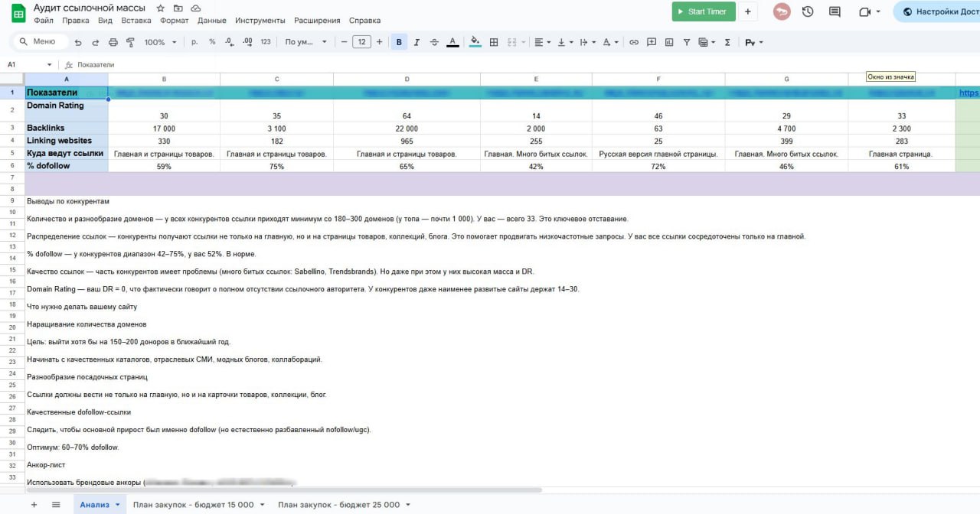Insert a chart
The height and width of the screenshot is (514, 980).
[668, 42]
